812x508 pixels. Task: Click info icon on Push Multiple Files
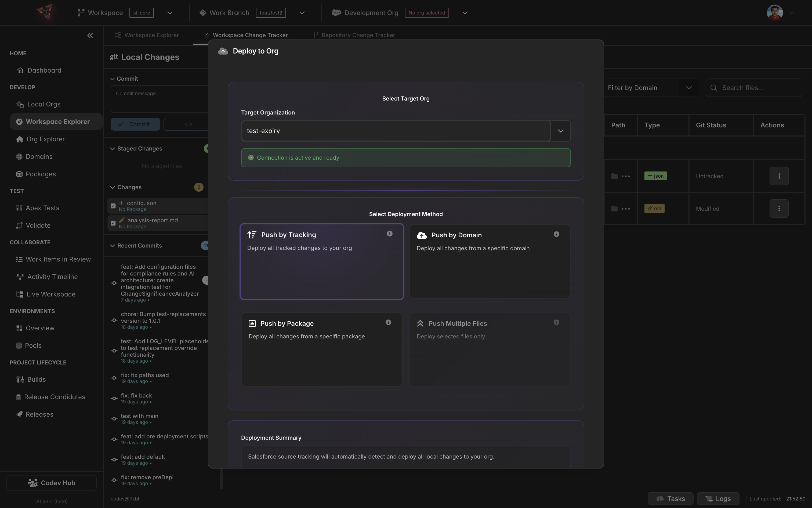(x=556, y=322)
